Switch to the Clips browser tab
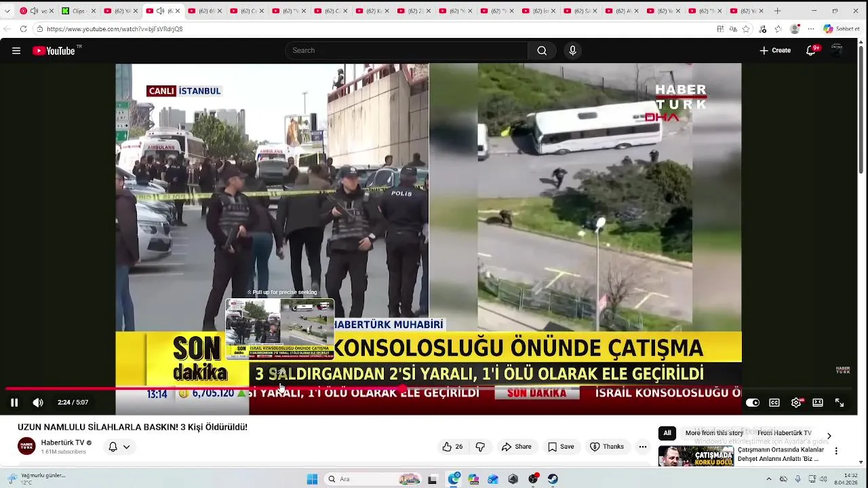Image resolution: width=868 pixels, height=488 pixels. (x=79, y=11)
